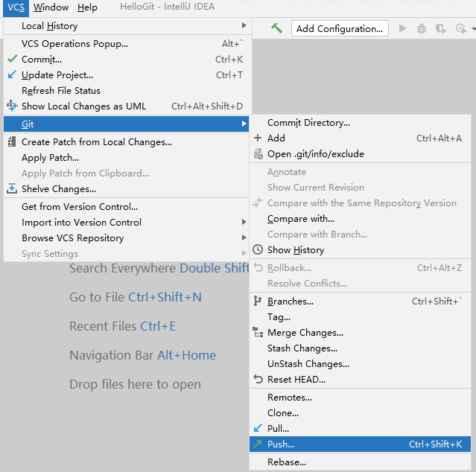Click the merge icon beside Merge Changes
The height and width of the screenshot is (472, 476).
pos(258,333)
